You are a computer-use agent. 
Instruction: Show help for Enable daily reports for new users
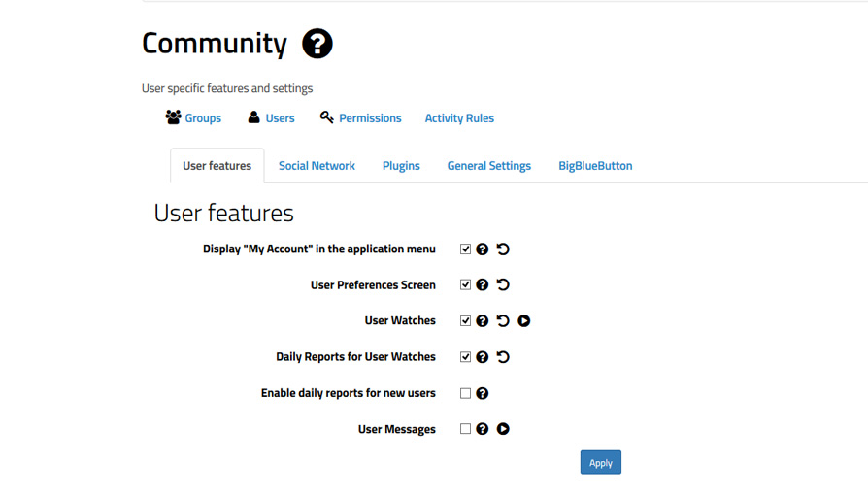click(x=483, y=393)
